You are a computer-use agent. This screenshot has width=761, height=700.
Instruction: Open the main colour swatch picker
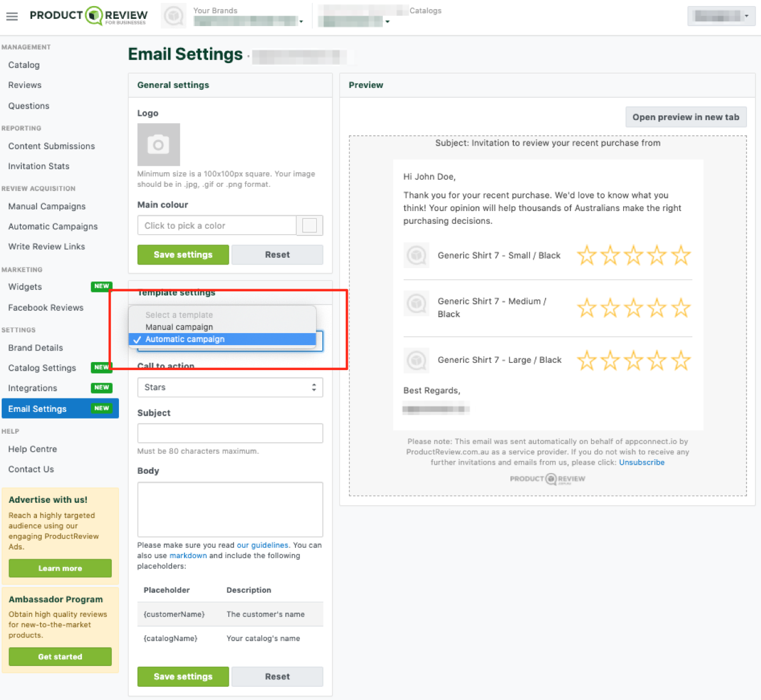coord(309,226)
